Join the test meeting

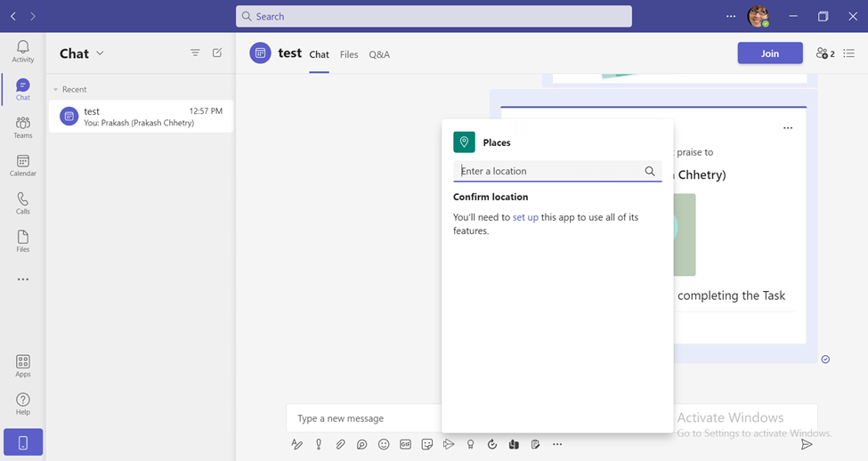click(769, 53)
